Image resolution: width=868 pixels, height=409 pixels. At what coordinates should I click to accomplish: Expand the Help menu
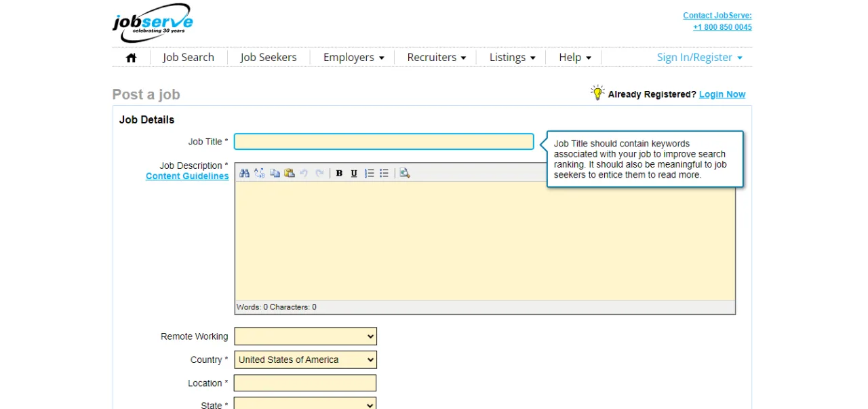575,58
